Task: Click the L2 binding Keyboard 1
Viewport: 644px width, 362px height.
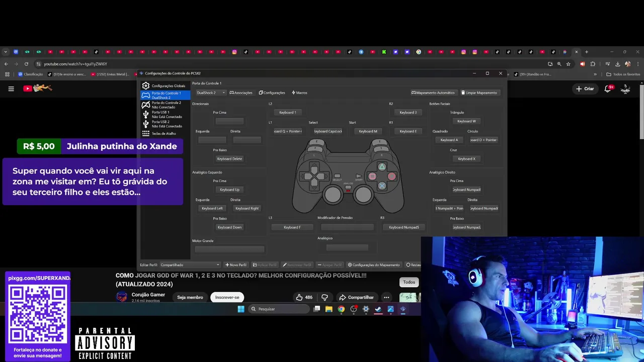Action: pos(288,112)
